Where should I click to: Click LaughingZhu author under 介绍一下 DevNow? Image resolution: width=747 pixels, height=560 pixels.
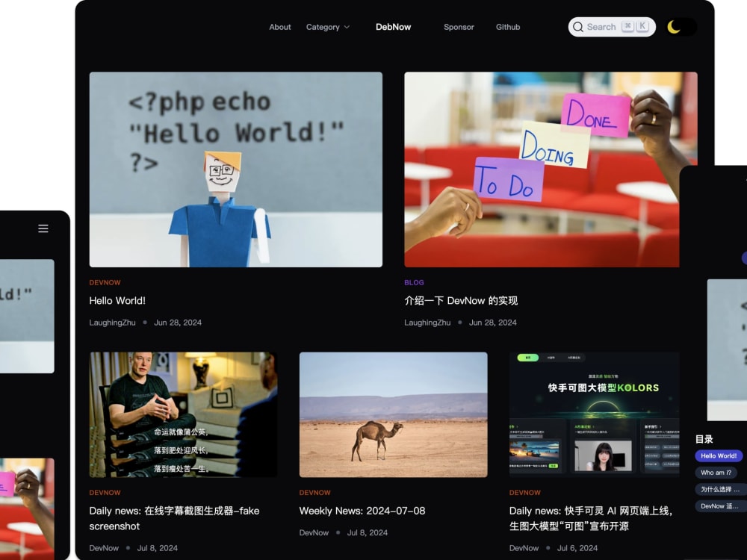click(x=427, y=323)
